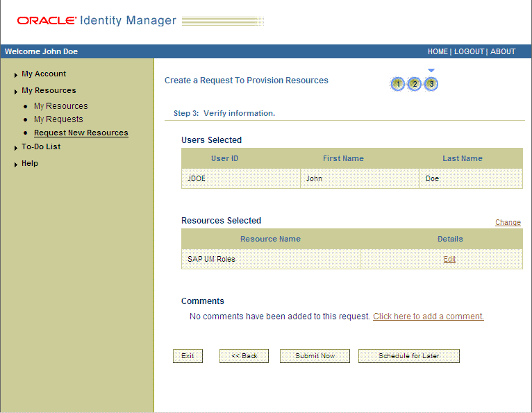Open My Requests sub-item
Image resolution: width=532 pixels, height=413 pixels.
point(58,119)
